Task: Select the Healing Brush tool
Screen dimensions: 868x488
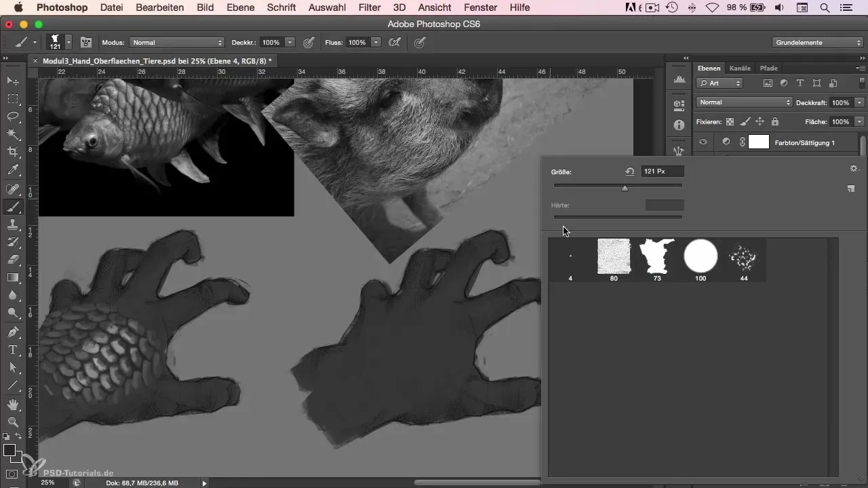Action: 13,190
